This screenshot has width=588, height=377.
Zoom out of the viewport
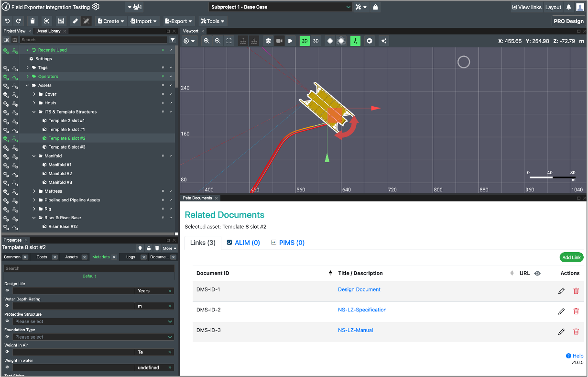218,41
